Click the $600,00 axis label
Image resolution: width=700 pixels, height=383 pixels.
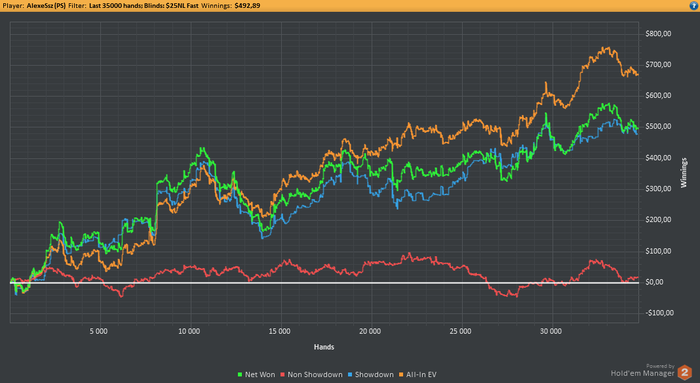pos(658,96)
